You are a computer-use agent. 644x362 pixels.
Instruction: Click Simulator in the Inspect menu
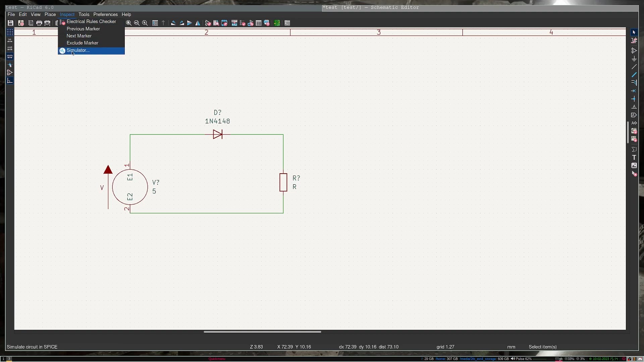(78, 50)
